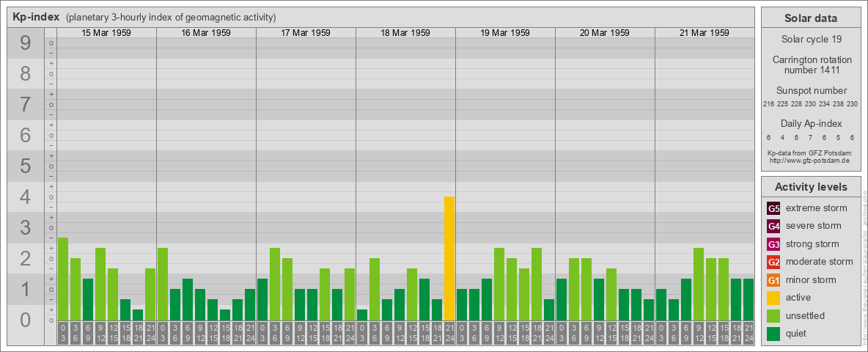Click the G4 severe storm badge
Image resolution: width=868 pixels, height=352 pixels.
773,227
